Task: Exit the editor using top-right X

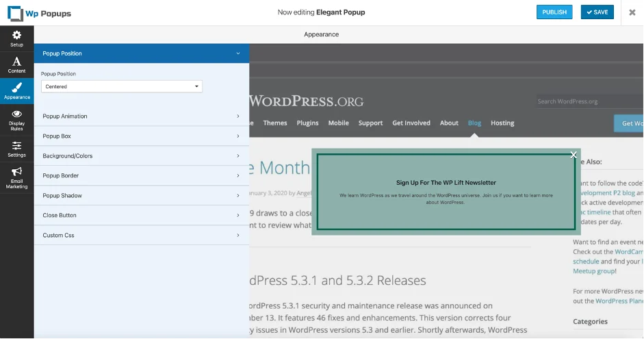Action: [x=632, y=12]
